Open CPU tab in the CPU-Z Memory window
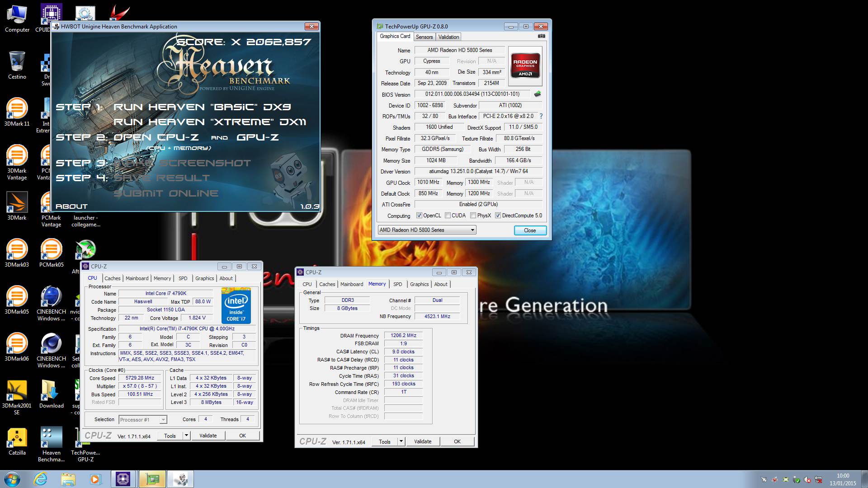Image resolution: width=868 pixels, height=488 pixels. (x=307, y=284)
